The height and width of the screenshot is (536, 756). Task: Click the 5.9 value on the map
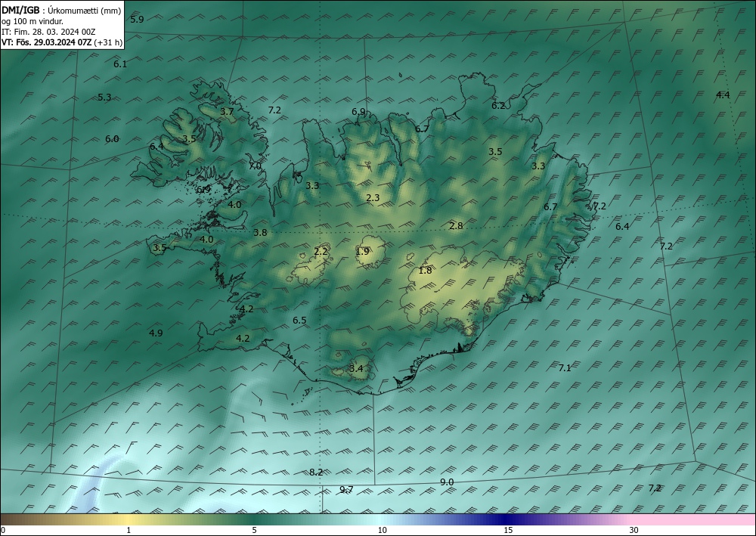click(138, 20)
